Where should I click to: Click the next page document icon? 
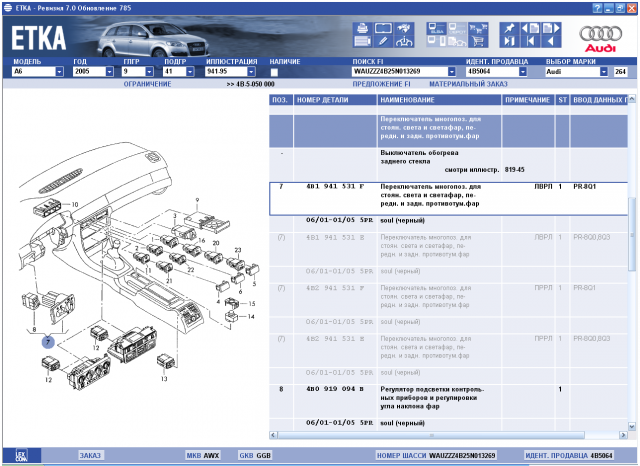click(551, 28)
